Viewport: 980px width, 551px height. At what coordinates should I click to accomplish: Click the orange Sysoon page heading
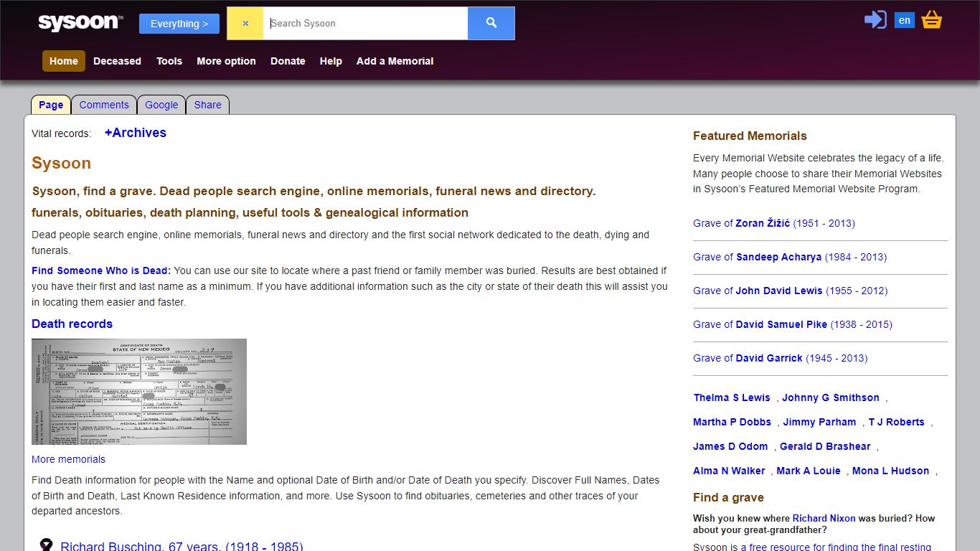tap(61, 163)
